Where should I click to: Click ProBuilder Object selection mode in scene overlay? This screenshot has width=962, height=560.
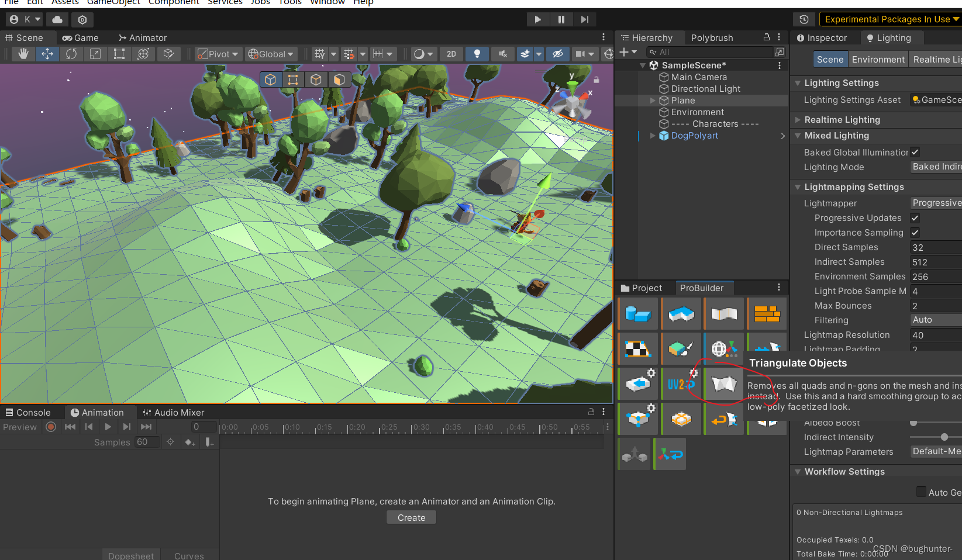[270, 79]
